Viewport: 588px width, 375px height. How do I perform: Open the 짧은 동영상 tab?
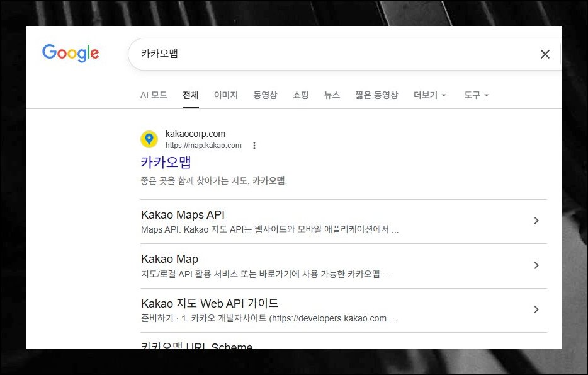click(x=377, y=95)
